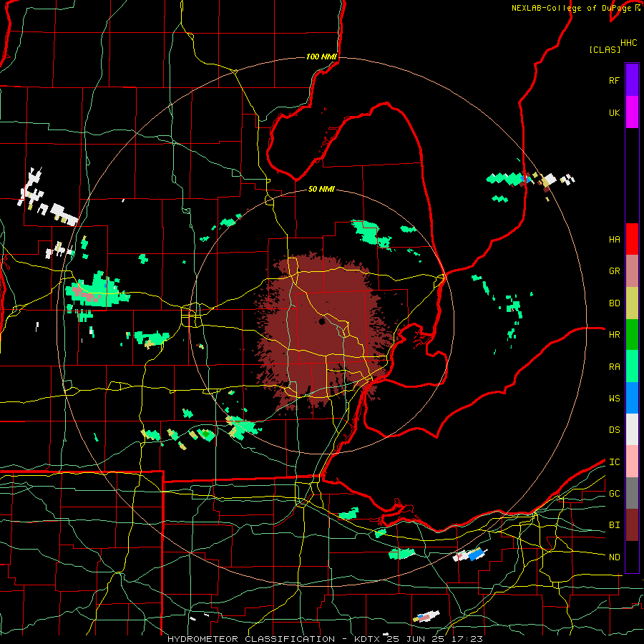The height and width of the screenshot is (644, 644).
Task: Click the purple RF legend color swatch
Action: 632,80
